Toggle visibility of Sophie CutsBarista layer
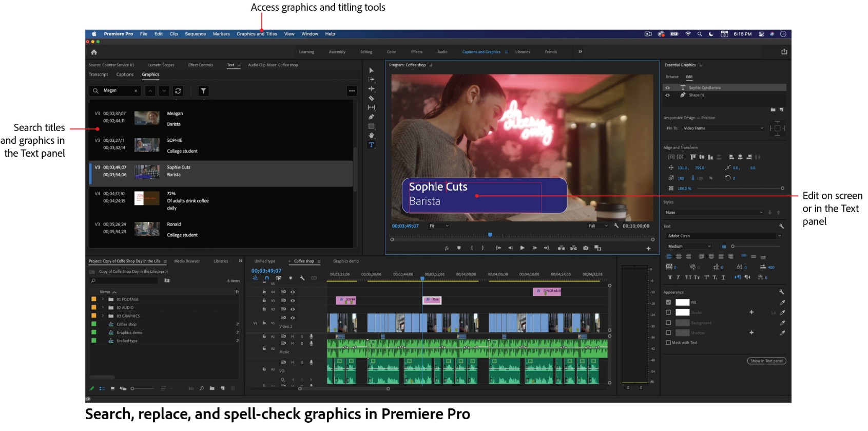 pyautogui.click(x=667, y=88)
